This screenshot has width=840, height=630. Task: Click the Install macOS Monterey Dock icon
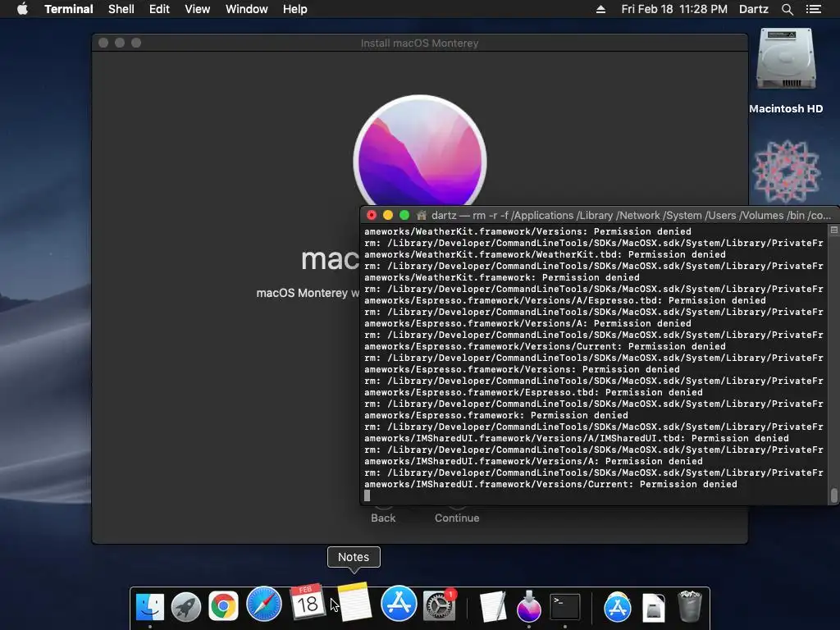(x=529, y=606)
